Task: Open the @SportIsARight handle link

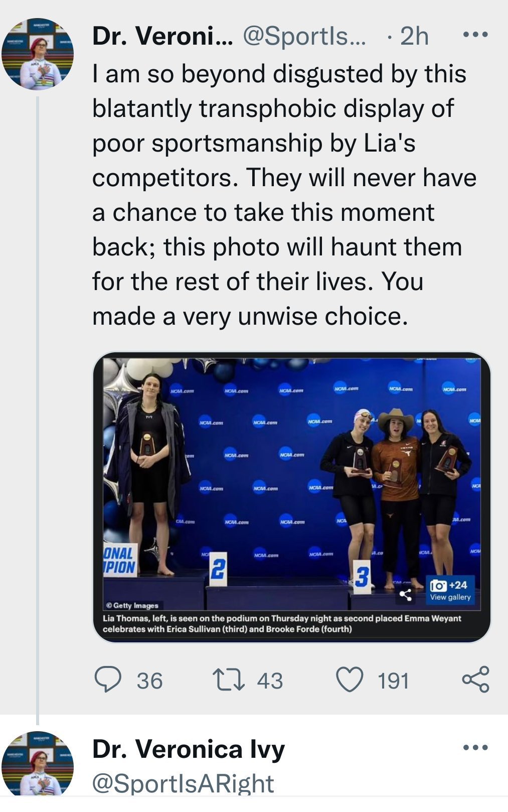Action: 184,783
